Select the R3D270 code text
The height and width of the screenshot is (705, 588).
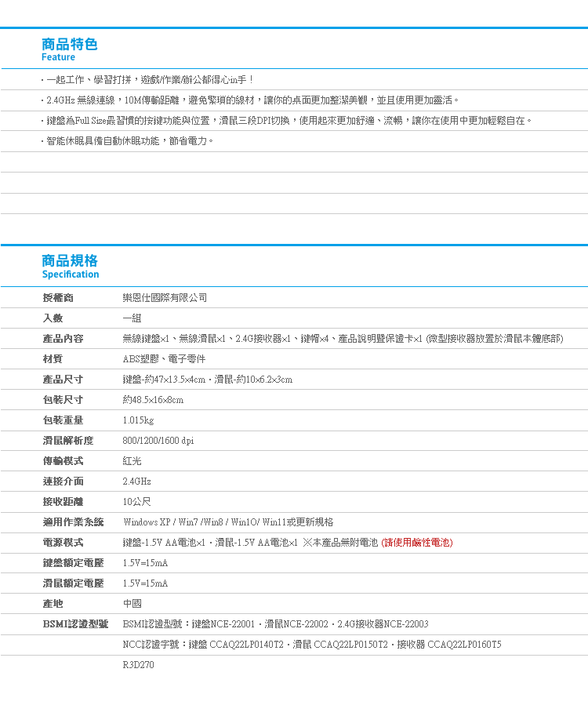click(x=139, y=665)
